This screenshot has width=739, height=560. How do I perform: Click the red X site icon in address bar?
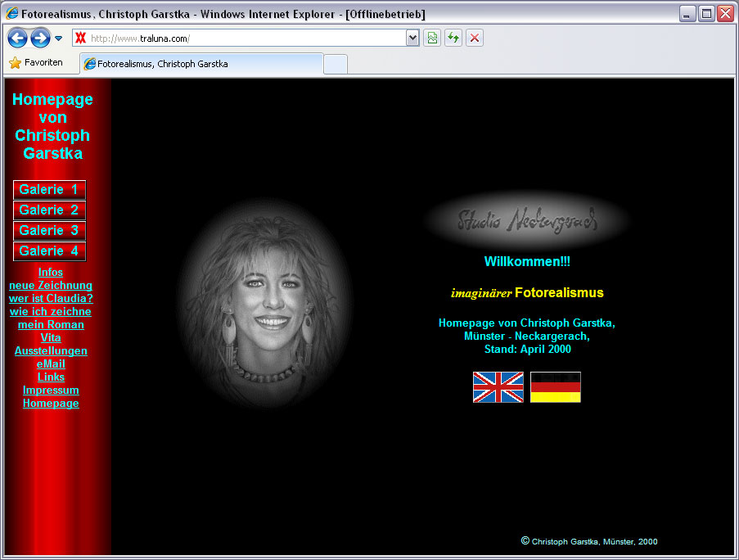pos(81,38)
